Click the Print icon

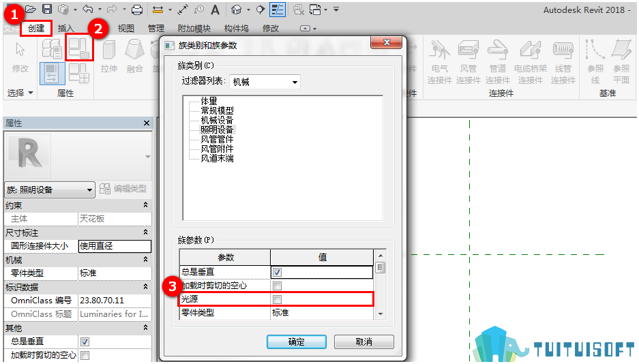pos(137,10)
